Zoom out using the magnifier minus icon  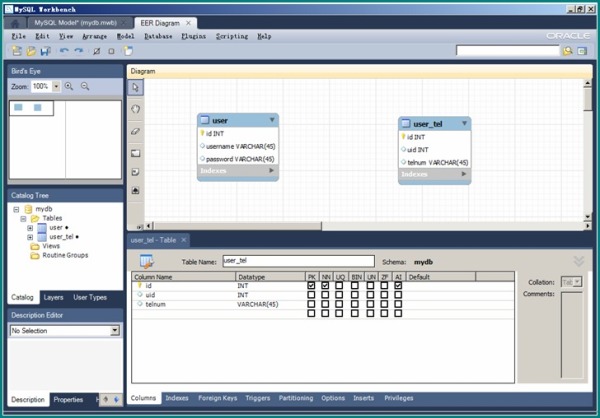85,86
